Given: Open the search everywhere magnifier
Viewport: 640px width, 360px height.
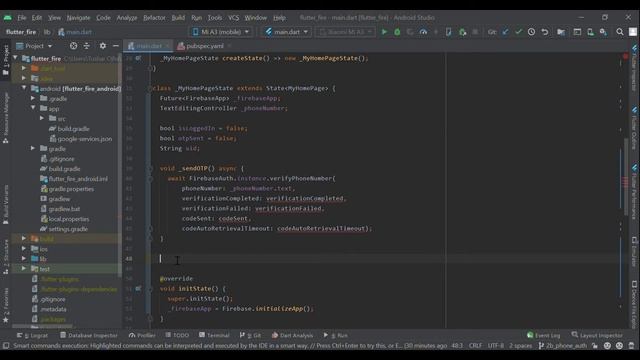Looking at the screenshot, I should click(x=620, y=32).
